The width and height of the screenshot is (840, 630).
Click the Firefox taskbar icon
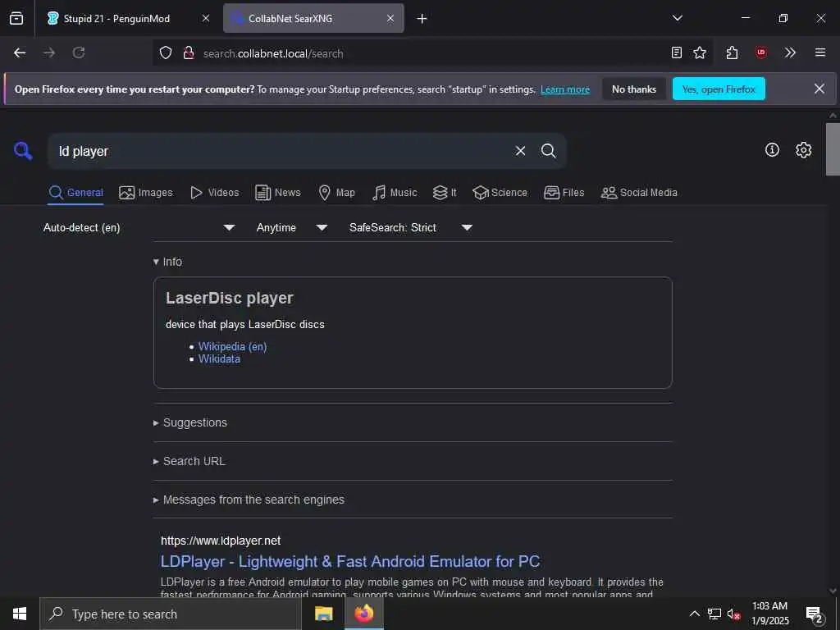(363, 614)
